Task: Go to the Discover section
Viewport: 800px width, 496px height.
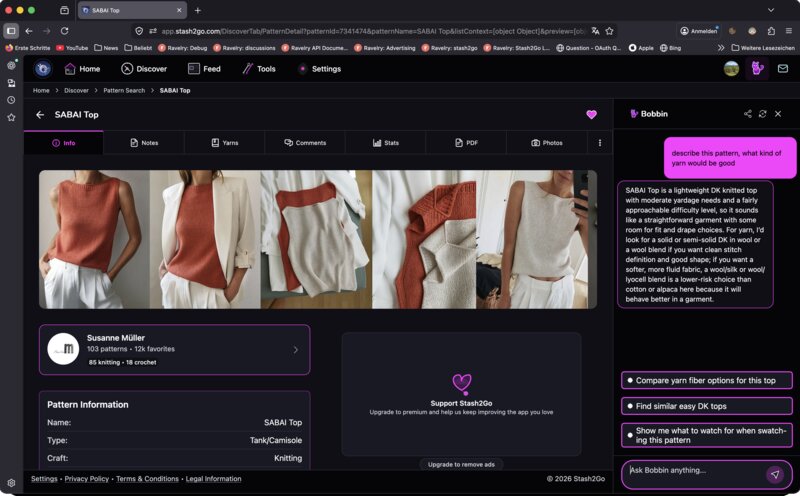Action: [144, 69]
